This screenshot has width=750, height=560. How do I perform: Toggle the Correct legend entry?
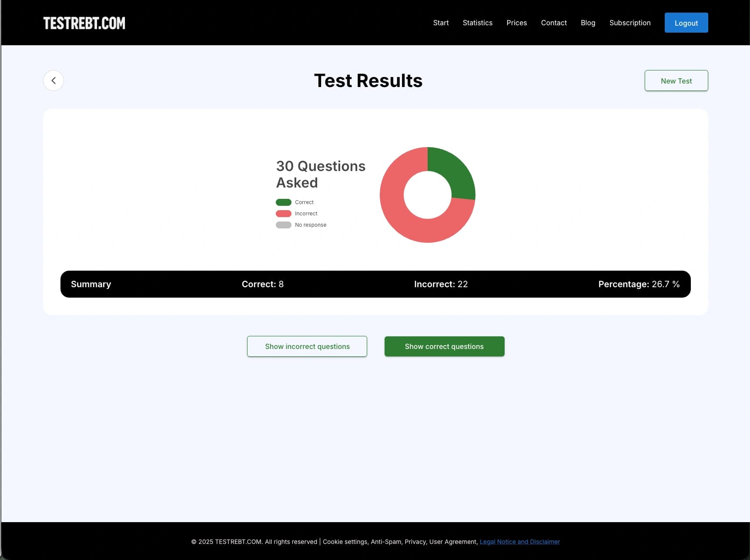pos(295,202)
